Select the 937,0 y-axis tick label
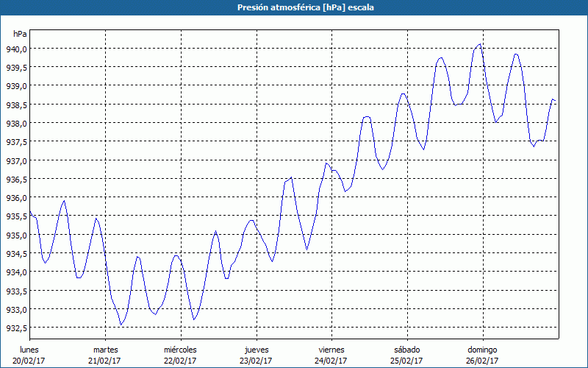This screenshot has width=588, height=368. (x=16, y=161)
